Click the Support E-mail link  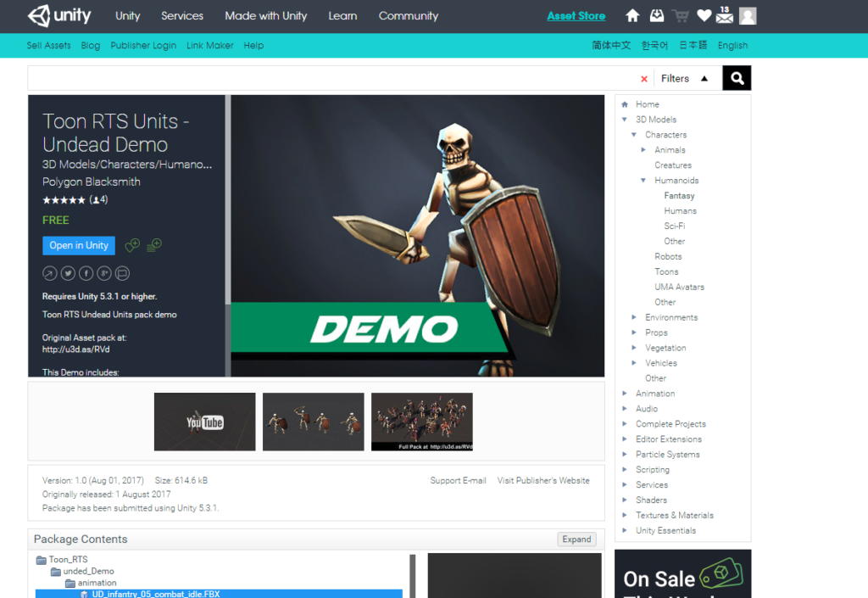tap(458, 481)
